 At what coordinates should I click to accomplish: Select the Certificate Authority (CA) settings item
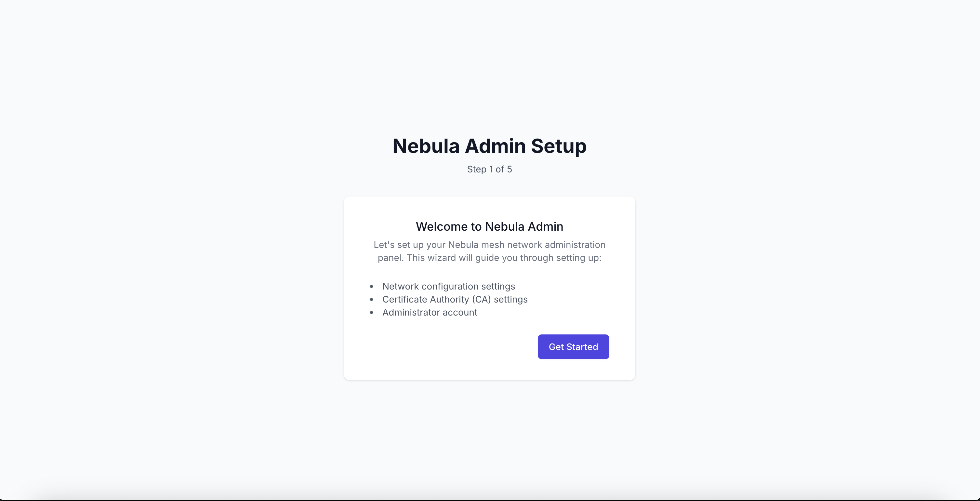pyautogui.click(x=455, y=299)
